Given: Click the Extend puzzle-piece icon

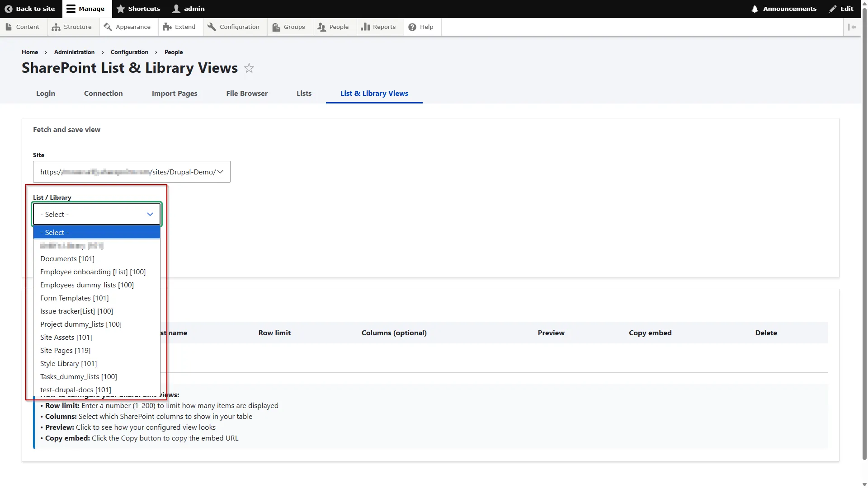Looking at the screenshot, I should (x=167, y=27).
